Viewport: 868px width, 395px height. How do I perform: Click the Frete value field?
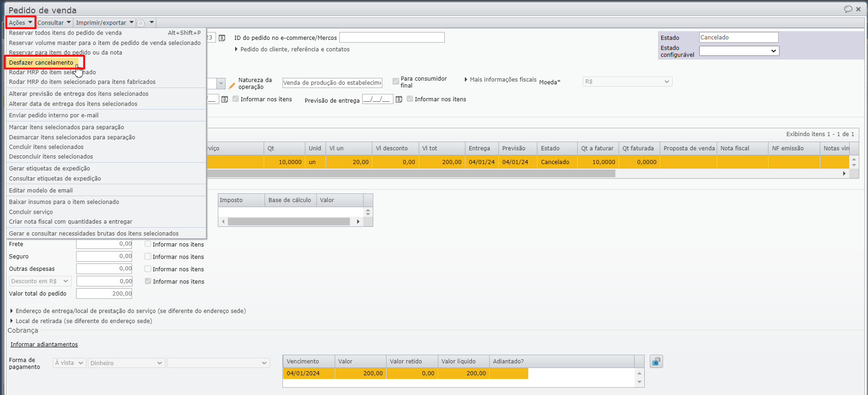coord(104,244)
